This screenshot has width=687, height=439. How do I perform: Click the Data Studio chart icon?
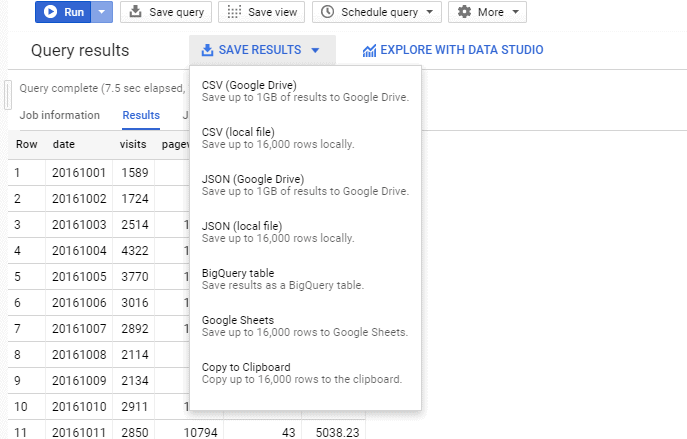coord(369,50)
